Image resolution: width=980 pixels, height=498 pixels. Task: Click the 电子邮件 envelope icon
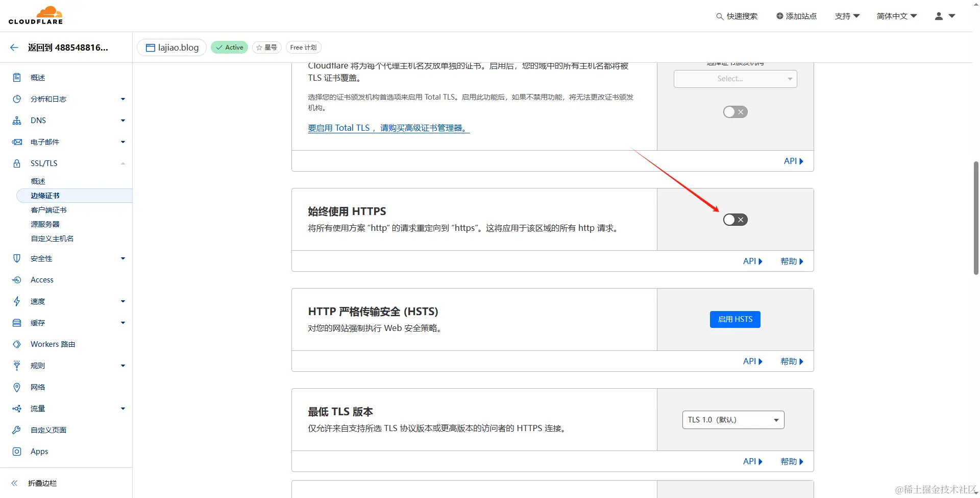(17, 142)
